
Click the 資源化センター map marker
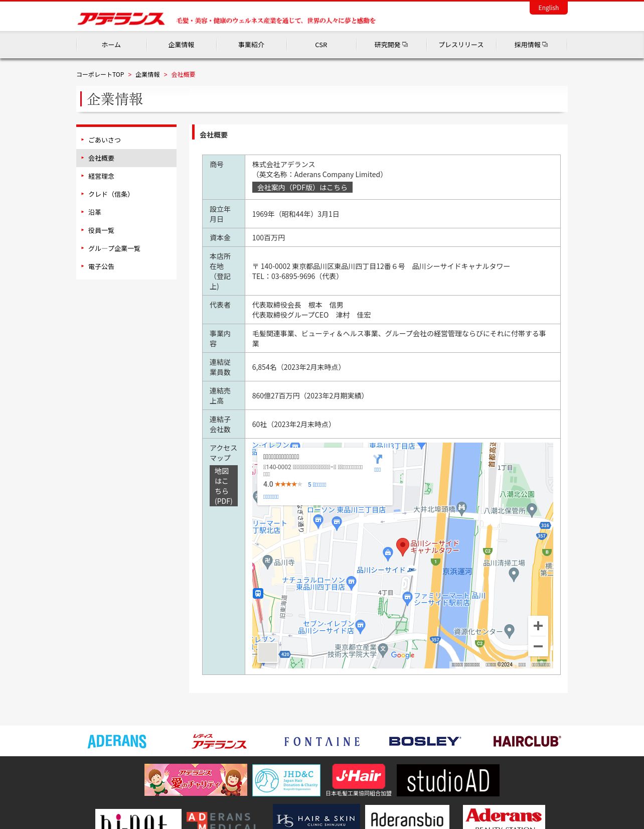click(x=510, y=631)
